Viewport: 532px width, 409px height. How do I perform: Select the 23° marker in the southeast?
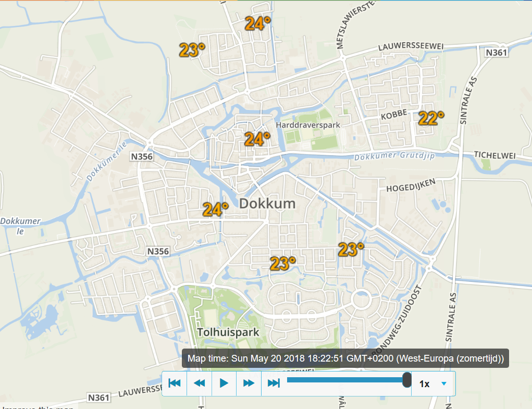point(351,249)
